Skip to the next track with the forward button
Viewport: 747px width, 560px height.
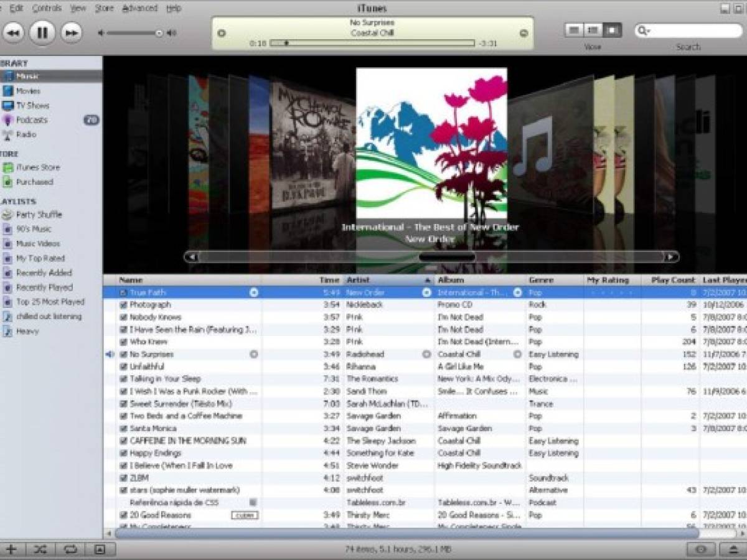(x=72, y=32)
